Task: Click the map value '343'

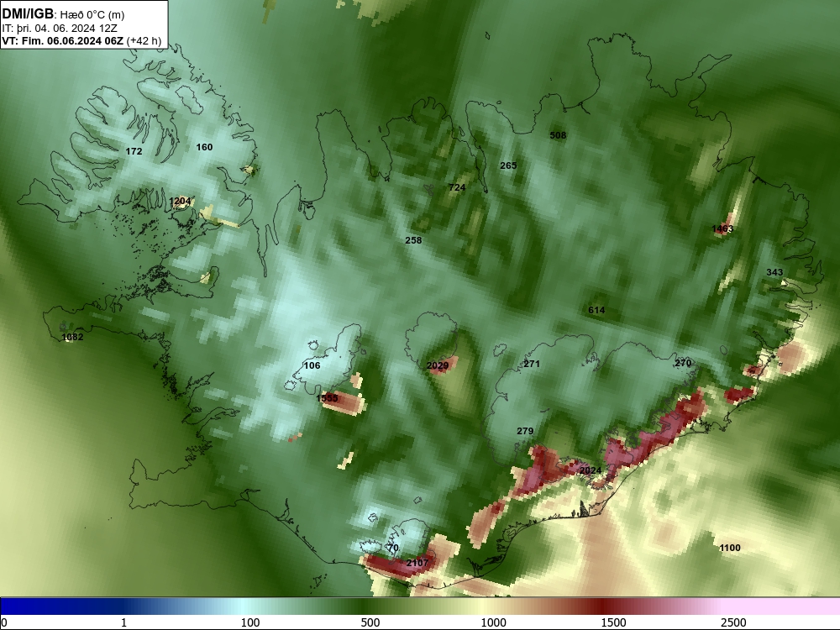Action: click(x=774, y=273)
